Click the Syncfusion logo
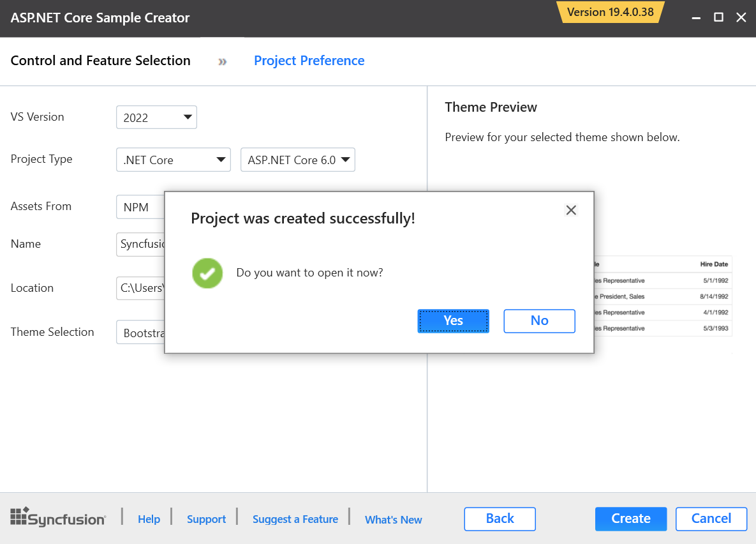This screenshot has height=544, width=756. coord(58,517)
